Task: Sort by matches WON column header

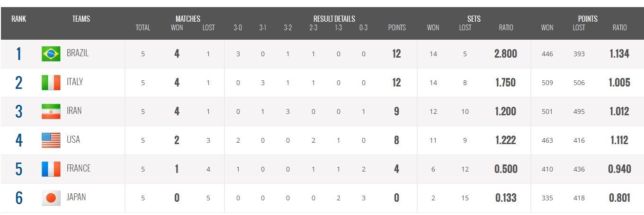Action: 177,27
